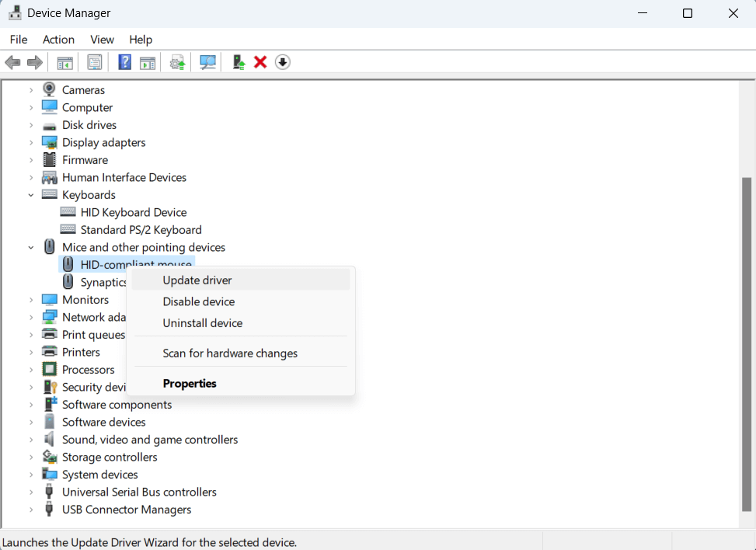Open the Action menu
Image resolution: width=756 pixels, height=550 pixels.
pos(58,40)
